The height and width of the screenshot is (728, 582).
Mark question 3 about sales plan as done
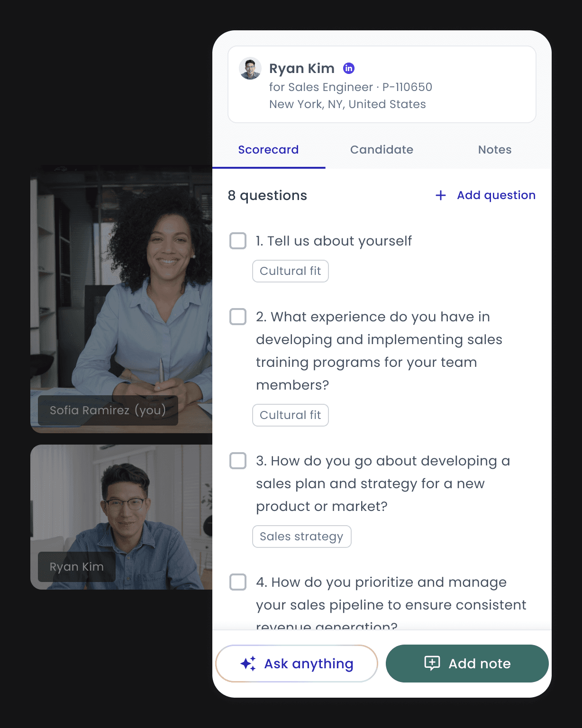(238, 461)
